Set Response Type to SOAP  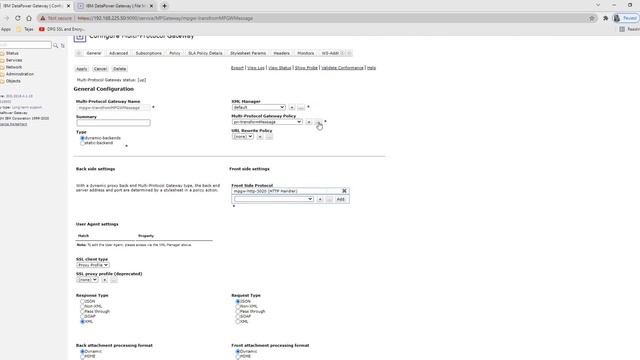82,316
